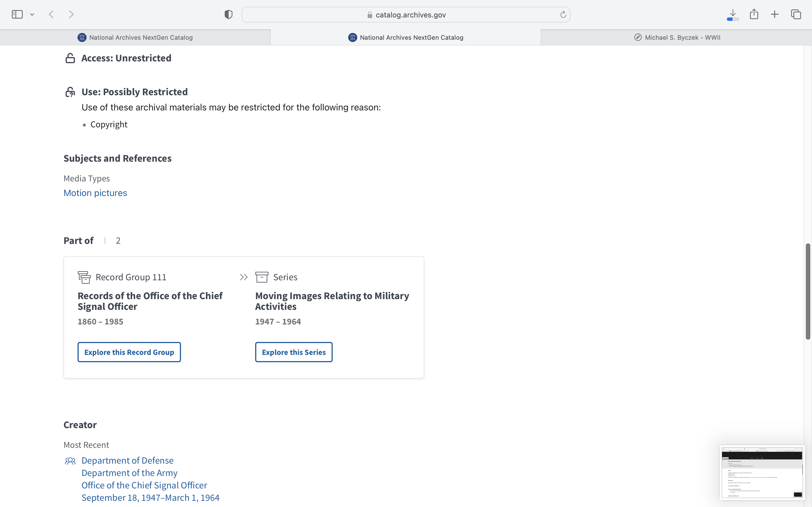The image size is (812, 507).
Task: Show tab overview
Action: click(796, 14)
